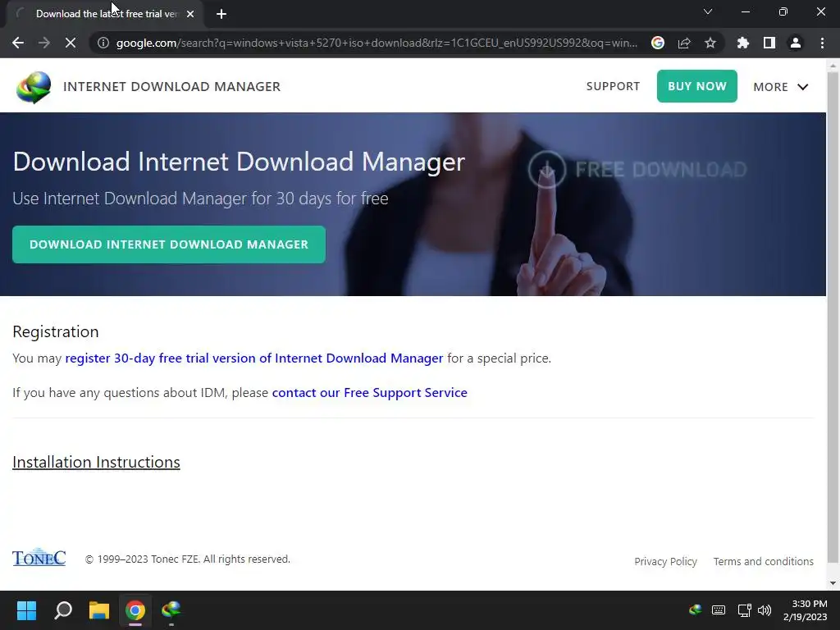Image resolution: width=840 pixels, height=630 pixels.
Task: Click the page vertical scrollbar
Action: point(833,317)
